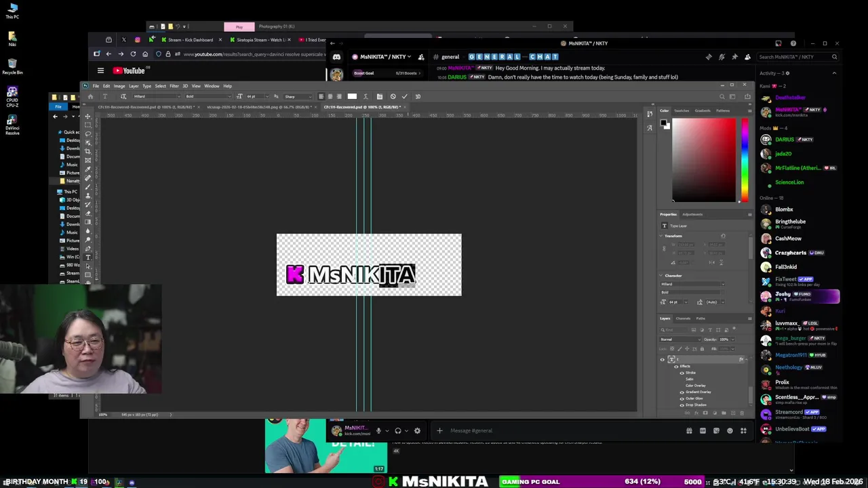Select the Pen tool
The image size is (868, 488).
click(x=87, y=248)
